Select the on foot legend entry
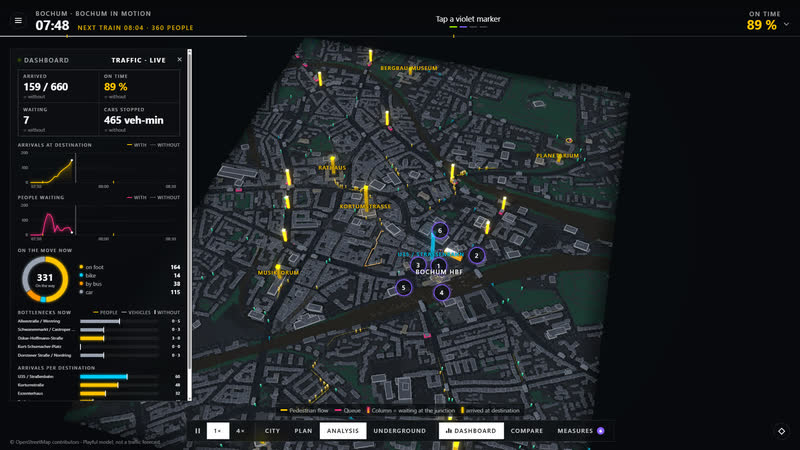 point(130,267)
